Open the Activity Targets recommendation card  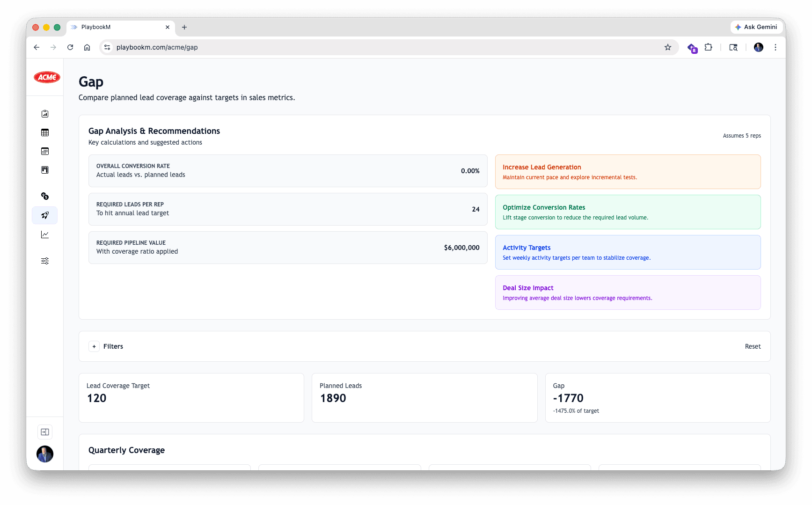tap(628, 252)
